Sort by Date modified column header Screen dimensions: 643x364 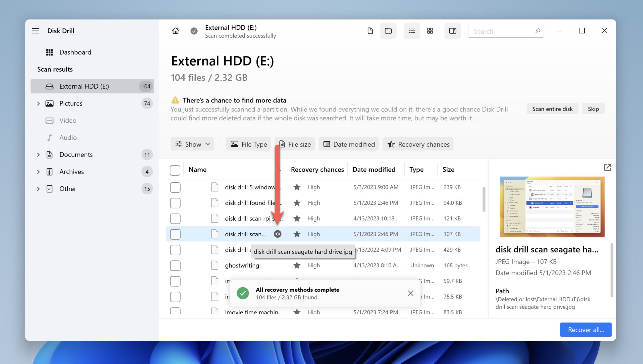point(374,170)
